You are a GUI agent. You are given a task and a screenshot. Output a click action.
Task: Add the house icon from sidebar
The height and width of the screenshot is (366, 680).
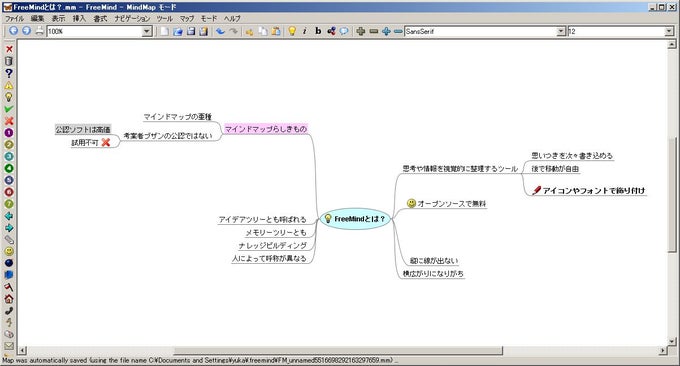coord(9,299)
